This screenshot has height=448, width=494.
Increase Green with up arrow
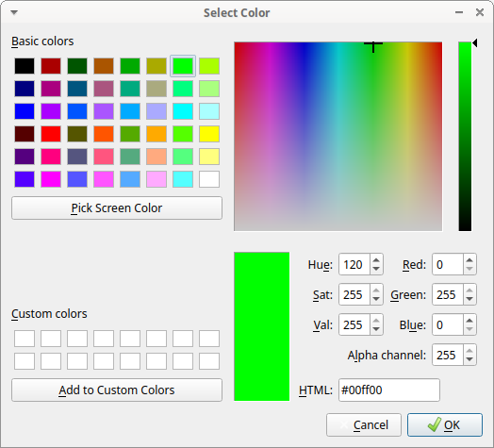pyautogui.click(x=469, y=290)
